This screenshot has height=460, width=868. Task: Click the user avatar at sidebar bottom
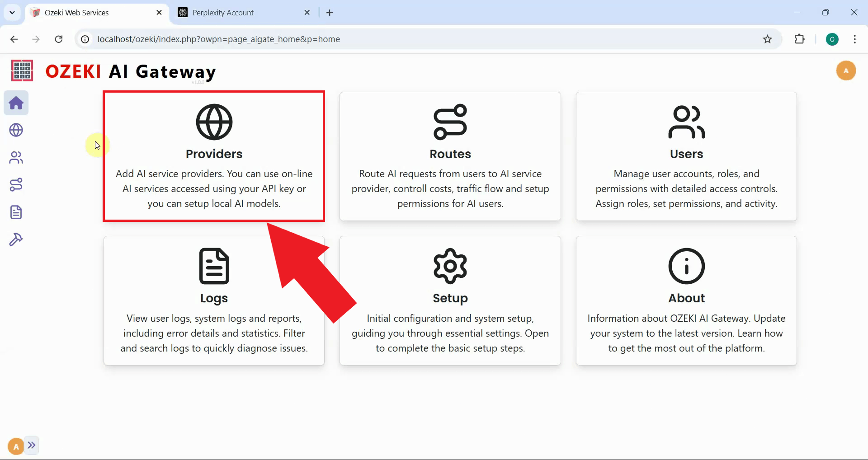coord(15,446)
